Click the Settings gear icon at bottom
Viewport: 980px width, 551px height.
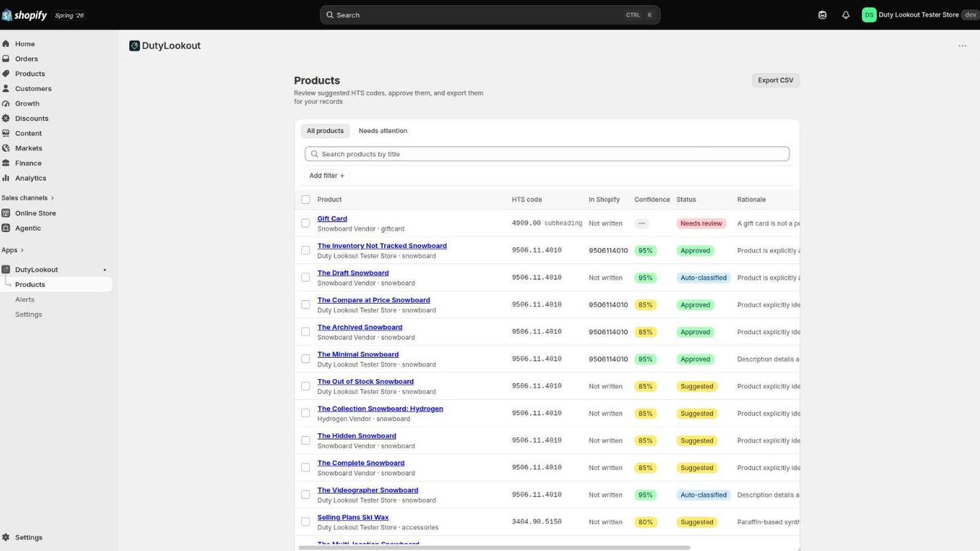[6, 537]
